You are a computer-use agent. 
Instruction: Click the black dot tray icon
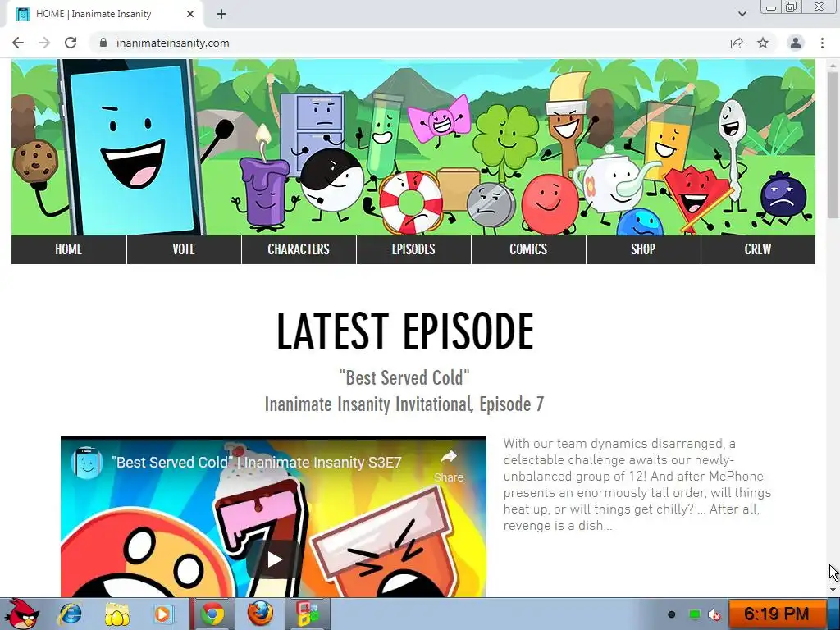click(x=671, y=614)
